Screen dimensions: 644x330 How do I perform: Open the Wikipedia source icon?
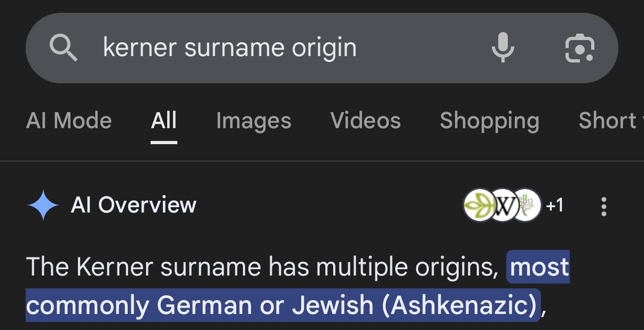point(503,206)
